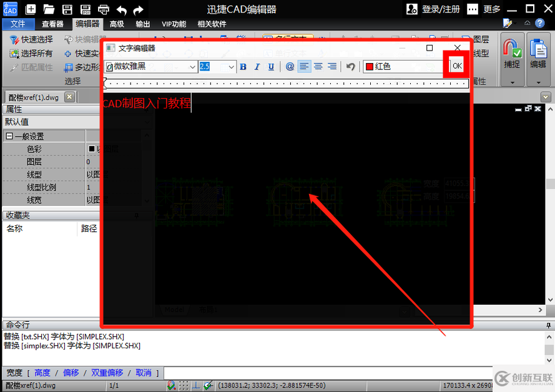
Task: Switch to the 输出 tab
Action: 142,24
